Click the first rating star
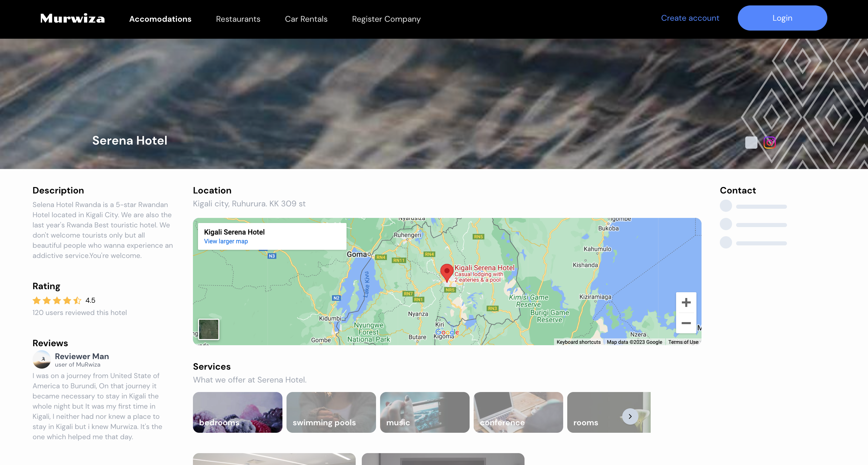The width and height of the screenshot is (868, 465). pyautogui.click(x=37, y=300)
